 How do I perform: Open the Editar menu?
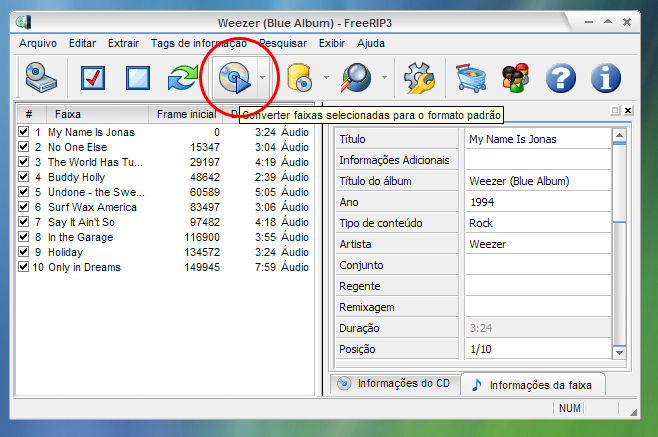[x=82, y=43]
